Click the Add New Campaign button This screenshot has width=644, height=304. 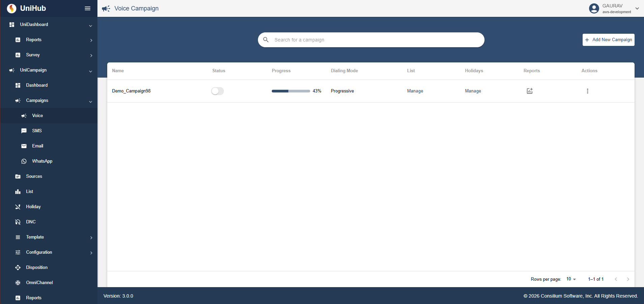608,39
